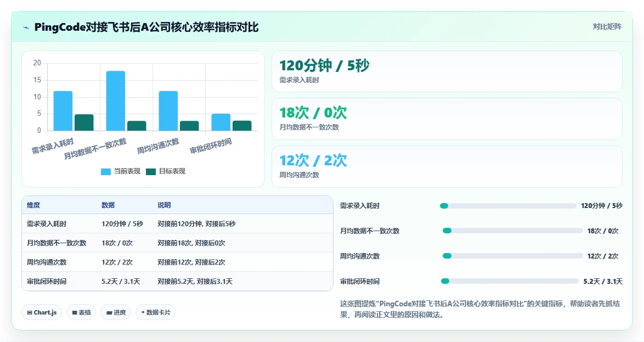Select cell 对接前18次, 对接后0次

[191, 243]
